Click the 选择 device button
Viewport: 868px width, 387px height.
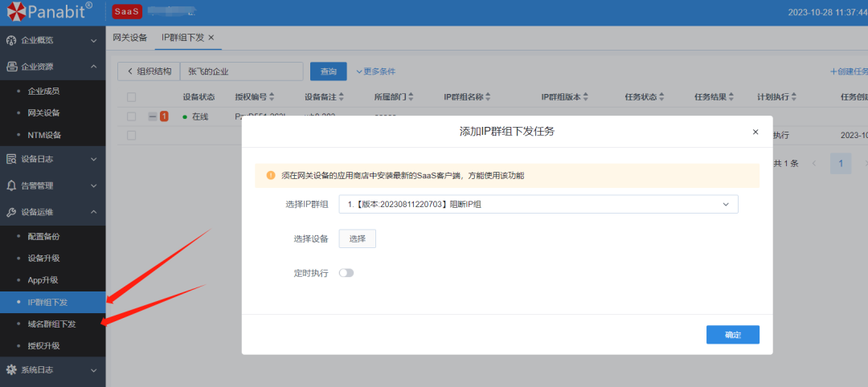point(357,238)
